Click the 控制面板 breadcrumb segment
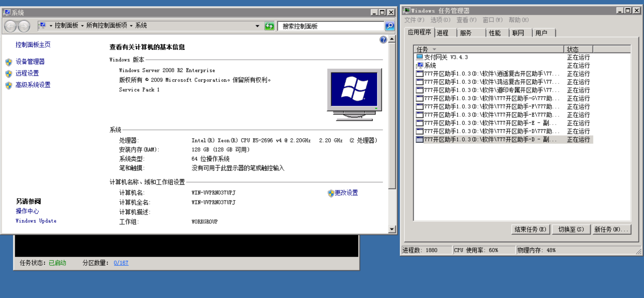Screen dimensions: 644x298 coord(66,25)
